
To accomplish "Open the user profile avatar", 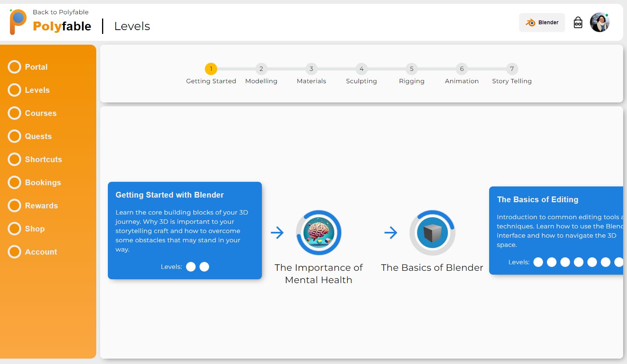I will coord(600,22).
